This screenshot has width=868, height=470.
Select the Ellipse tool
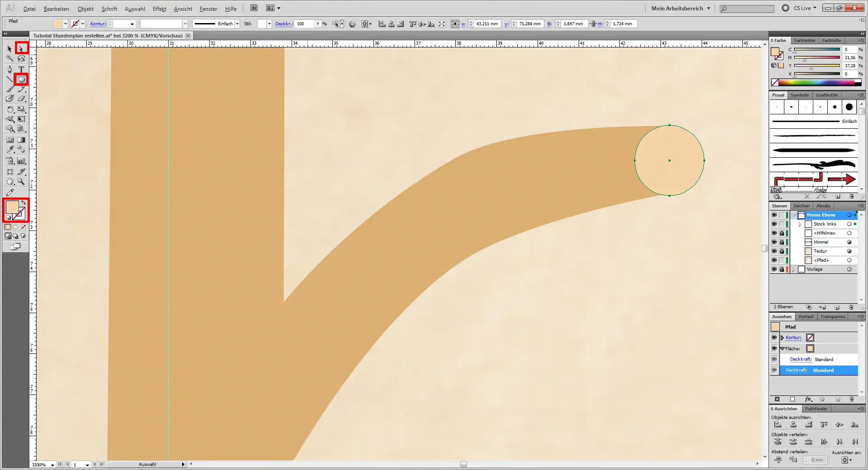point(21,80)
